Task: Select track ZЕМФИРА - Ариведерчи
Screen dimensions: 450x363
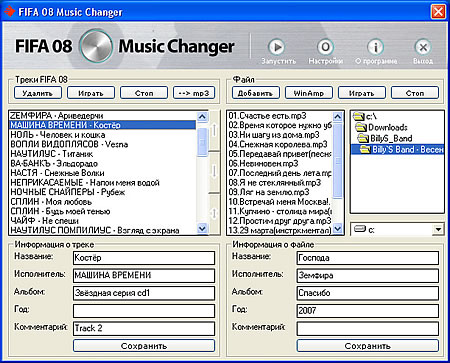Action: pos(103,116)
